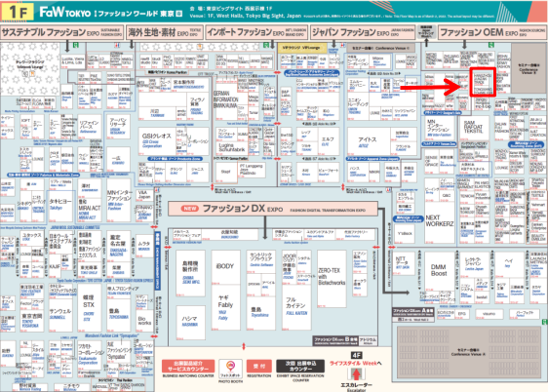Click the Photo Booth spot icon

tap(230, 369)
